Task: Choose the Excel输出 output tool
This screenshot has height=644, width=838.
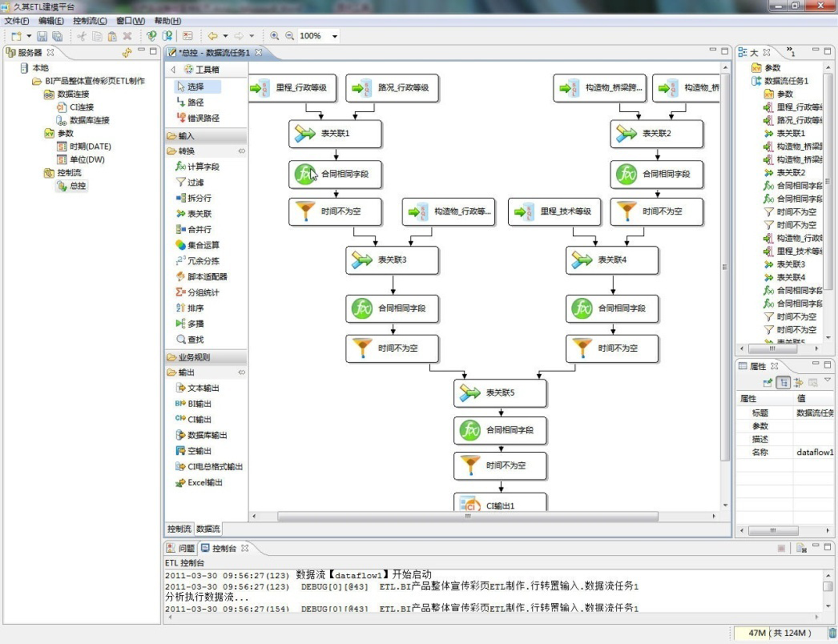Action: click(x=204, y=482)
